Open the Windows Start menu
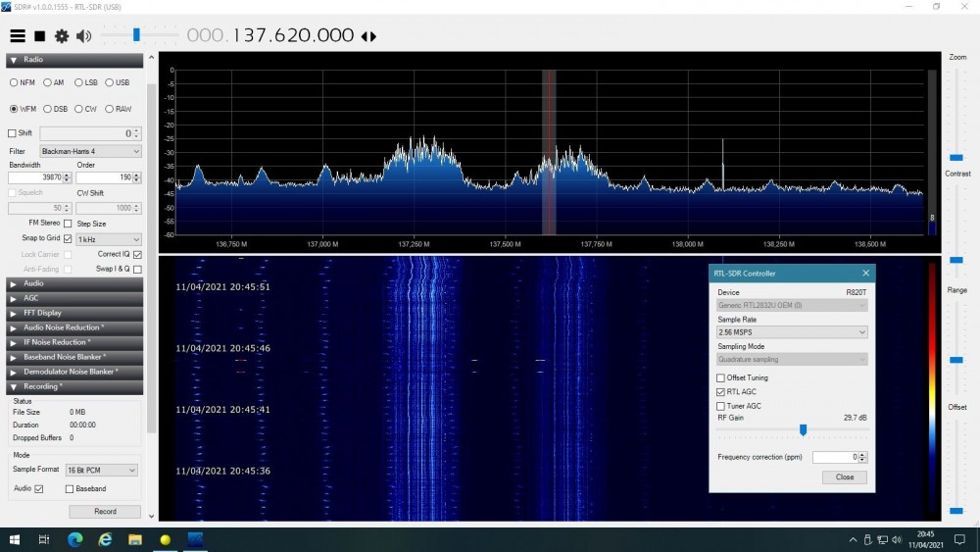Screen dimensions: 980x552 (x=15, y=539)
